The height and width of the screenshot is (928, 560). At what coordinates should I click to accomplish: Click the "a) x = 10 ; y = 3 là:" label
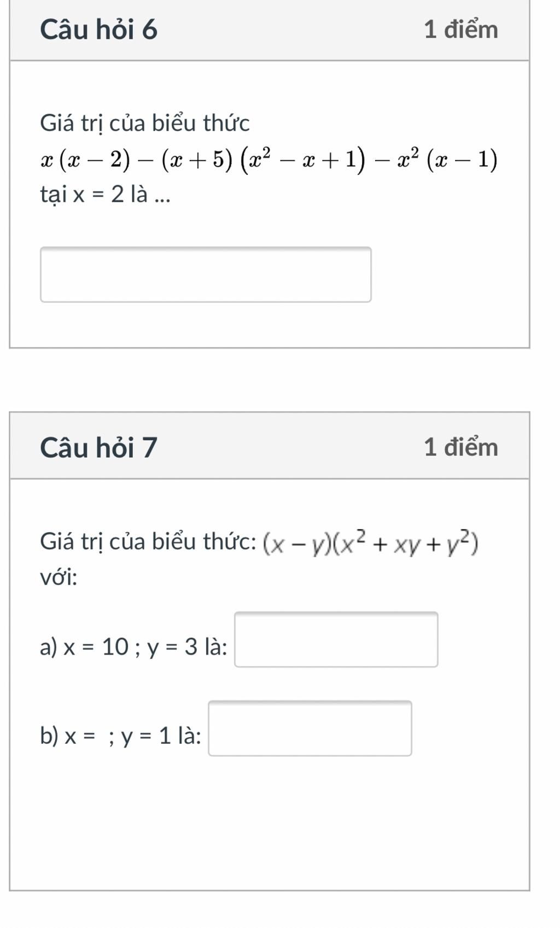(x=133, y=648)
